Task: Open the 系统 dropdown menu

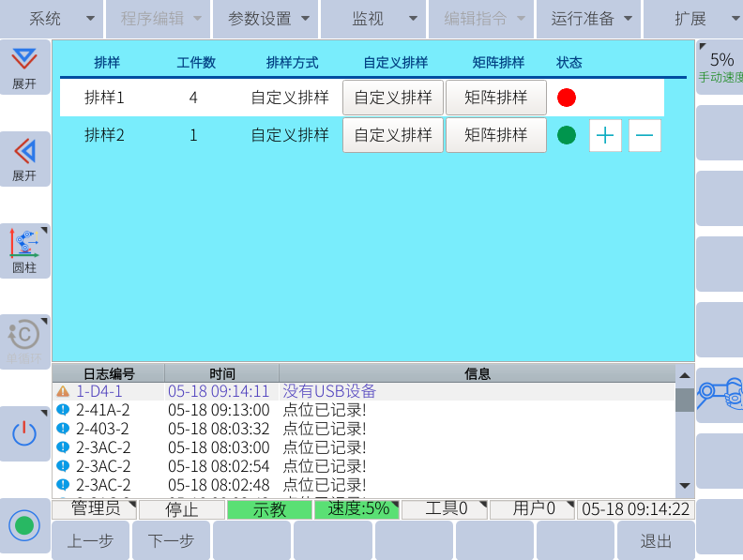Action: [53, 19]
